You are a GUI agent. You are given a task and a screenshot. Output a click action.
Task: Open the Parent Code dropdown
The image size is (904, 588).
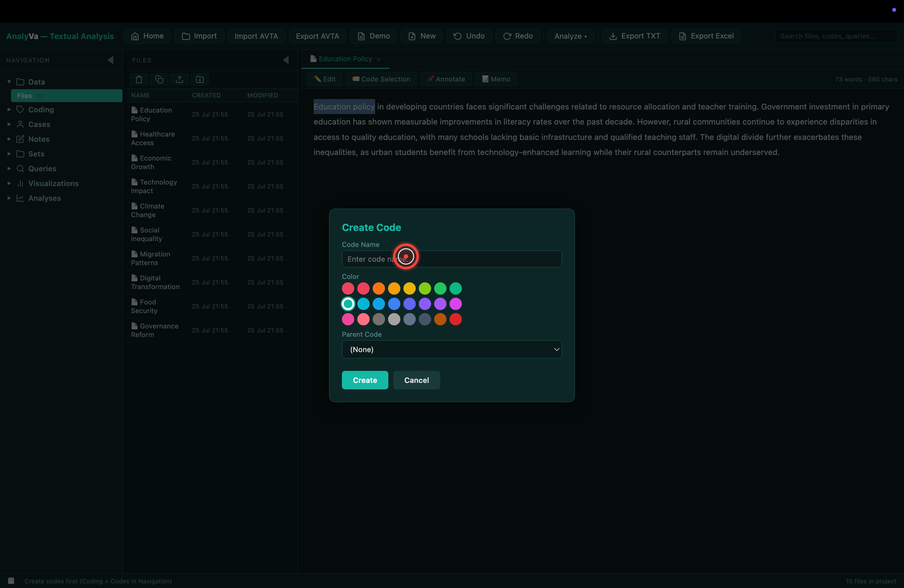(x=452, y=349)
